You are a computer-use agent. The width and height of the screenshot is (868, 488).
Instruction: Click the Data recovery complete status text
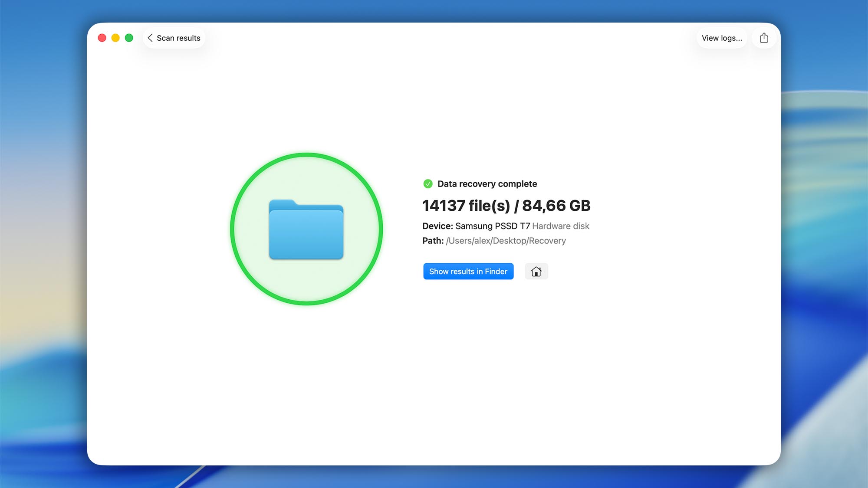(x=487, y=183)
